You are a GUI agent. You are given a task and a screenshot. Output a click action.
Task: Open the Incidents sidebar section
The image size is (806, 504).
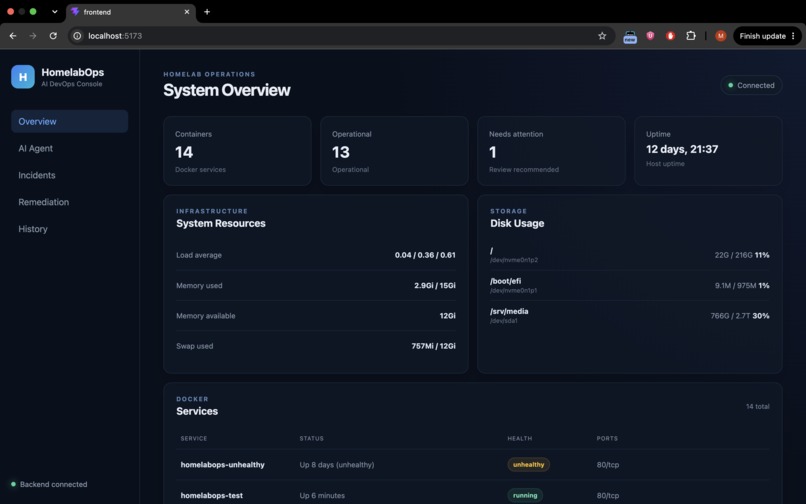(x=69, y=175)
